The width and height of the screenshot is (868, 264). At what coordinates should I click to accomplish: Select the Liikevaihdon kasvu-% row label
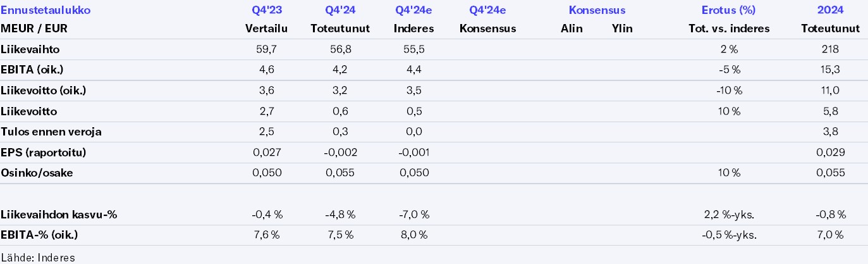[x=59, y=215]
